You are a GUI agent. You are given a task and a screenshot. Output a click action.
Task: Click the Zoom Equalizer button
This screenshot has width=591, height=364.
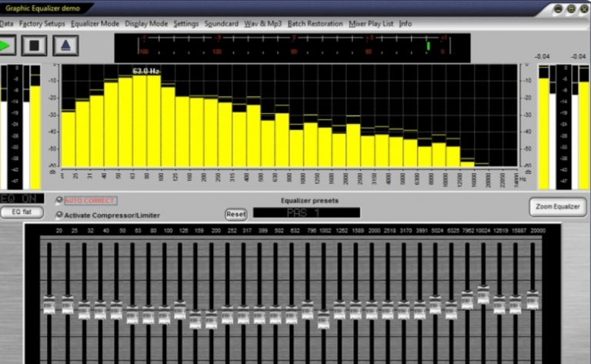557,206
